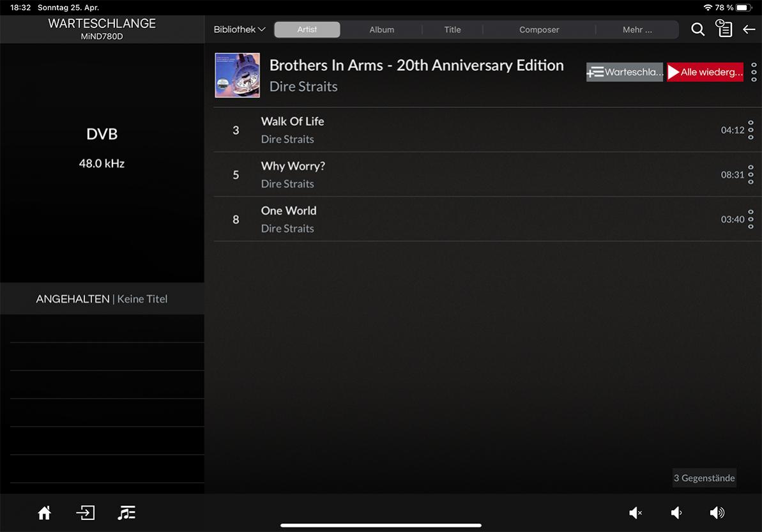Open options menu for Walk Of Life

tap(751, 130)
